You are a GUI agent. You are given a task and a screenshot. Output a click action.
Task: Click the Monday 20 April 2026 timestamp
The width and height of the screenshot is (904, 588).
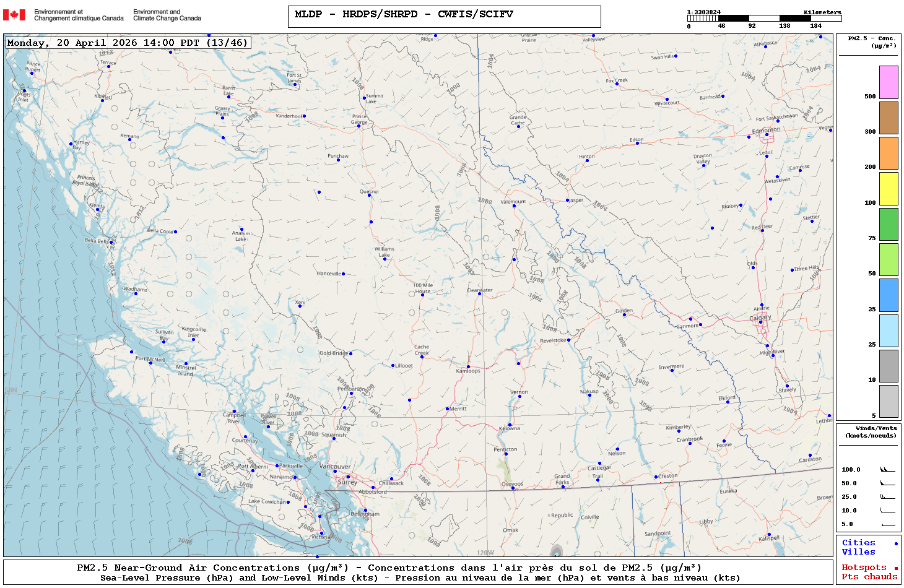click(x=128, y=43)
